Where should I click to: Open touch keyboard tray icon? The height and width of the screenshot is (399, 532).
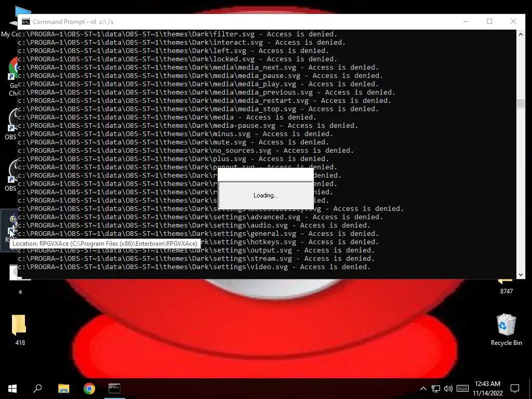point(462,389)
